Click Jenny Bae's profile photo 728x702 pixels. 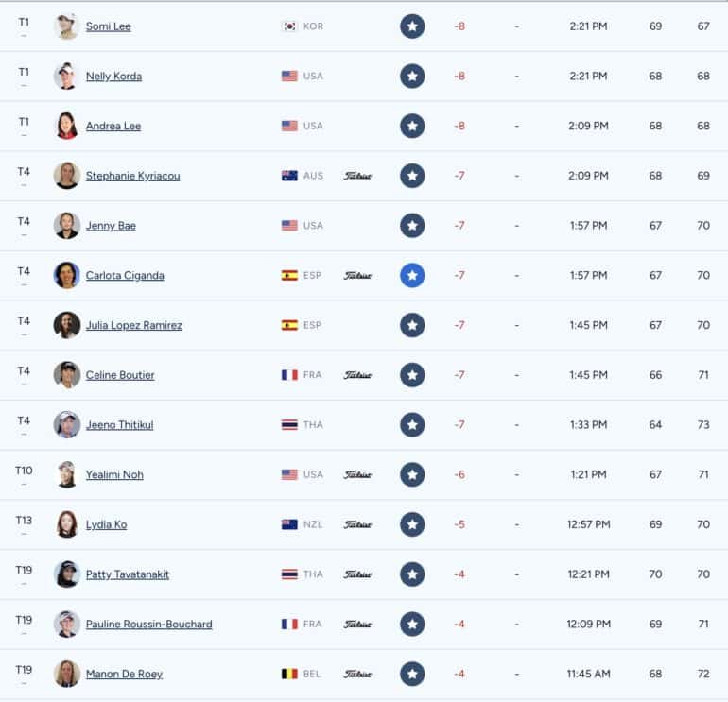66,226
